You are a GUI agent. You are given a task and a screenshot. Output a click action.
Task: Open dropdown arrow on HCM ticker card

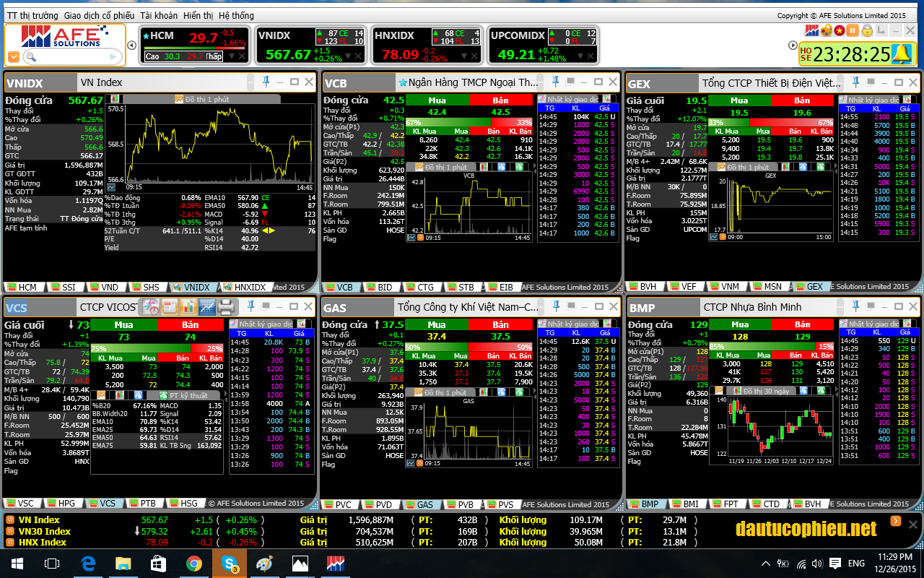[x=230, y=56]
